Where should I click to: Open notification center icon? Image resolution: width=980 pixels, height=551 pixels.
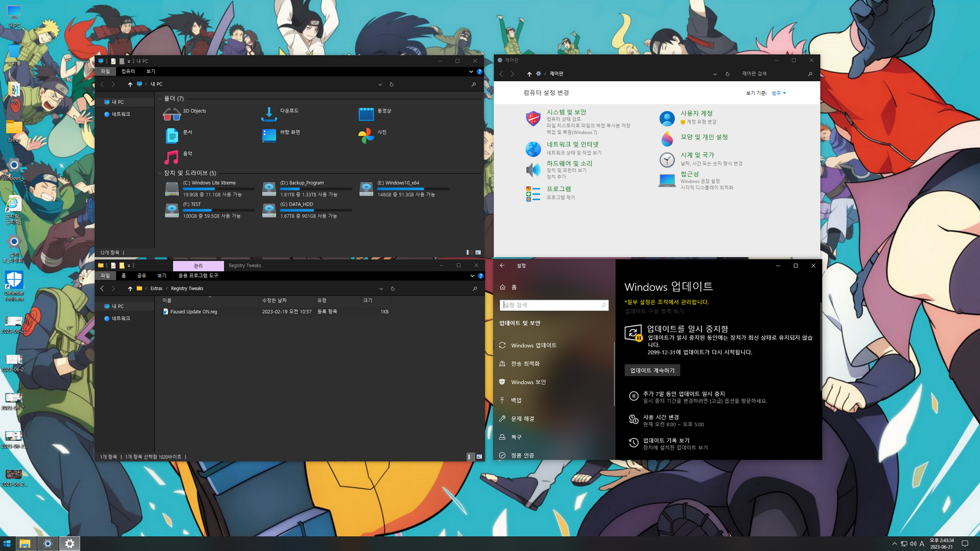click(x=965, y=543)
